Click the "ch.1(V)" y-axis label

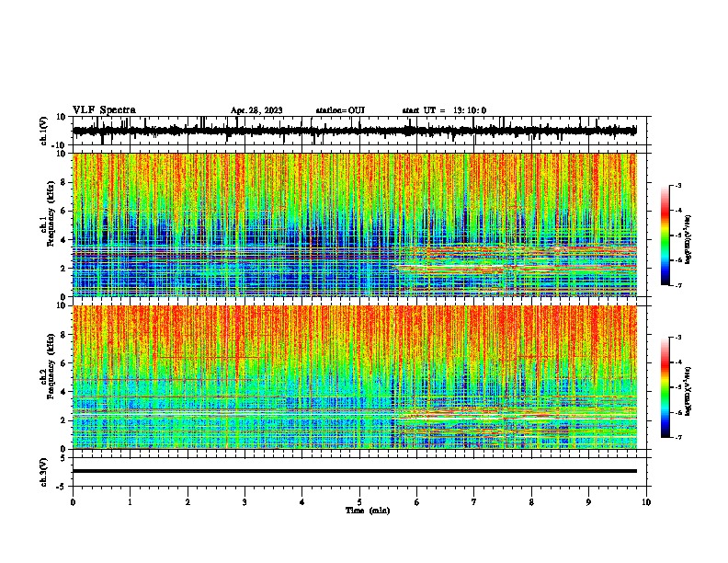tap(44, 131)
